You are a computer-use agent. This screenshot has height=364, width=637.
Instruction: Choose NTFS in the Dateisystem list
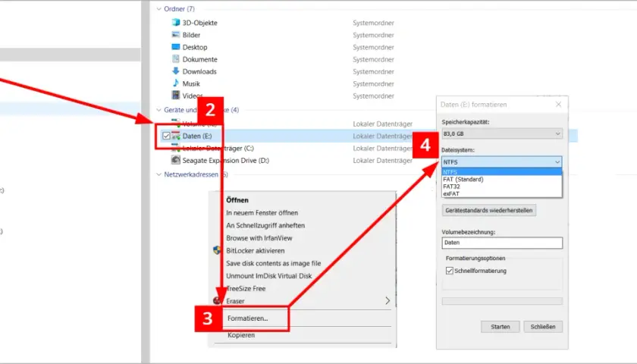click(x=502, y=172)
